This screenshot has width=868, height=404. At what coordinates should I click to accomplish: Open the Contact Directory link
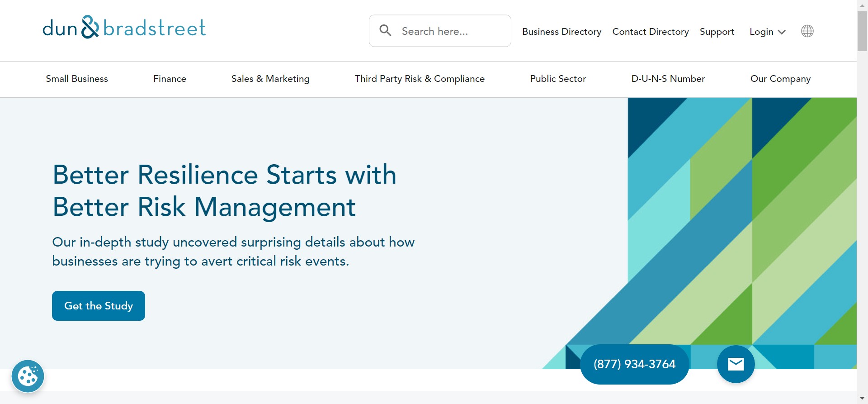(650, 32)
